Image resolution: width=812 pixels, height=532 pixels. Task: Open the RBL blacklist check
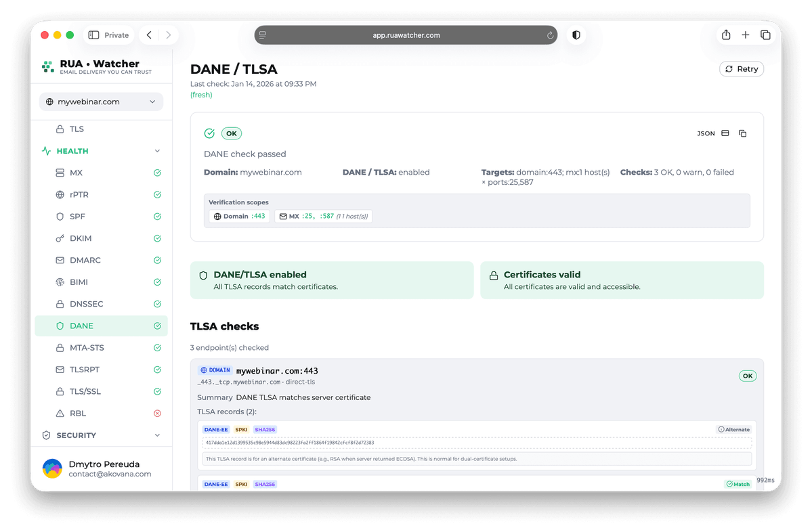pyautogui.click(x=101, y=414)
